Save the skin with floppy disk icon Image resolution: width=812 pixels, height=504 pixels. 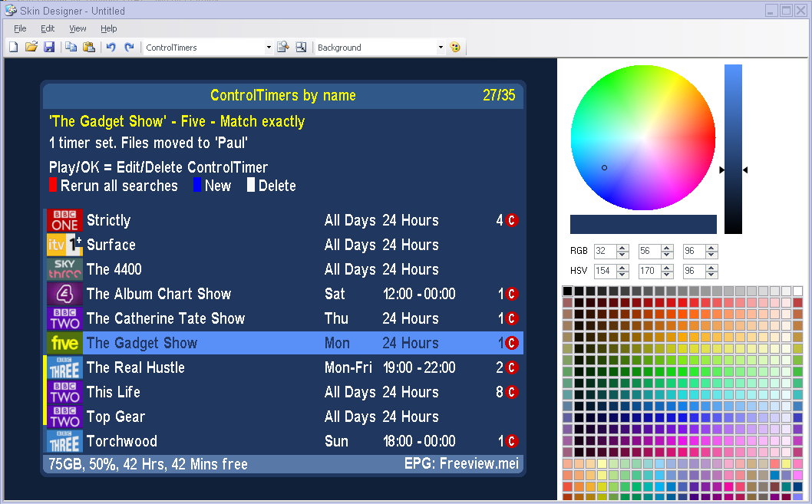[x=49, y=47]
